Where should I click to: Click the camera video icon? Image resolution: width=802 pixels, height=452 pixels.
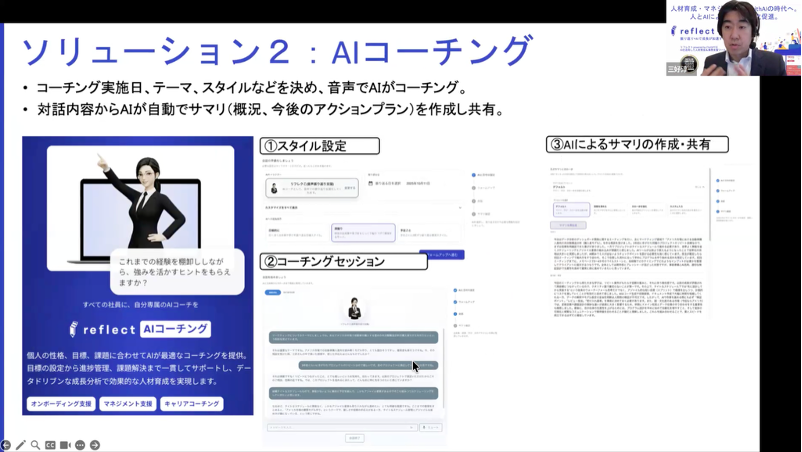(65, 445)
